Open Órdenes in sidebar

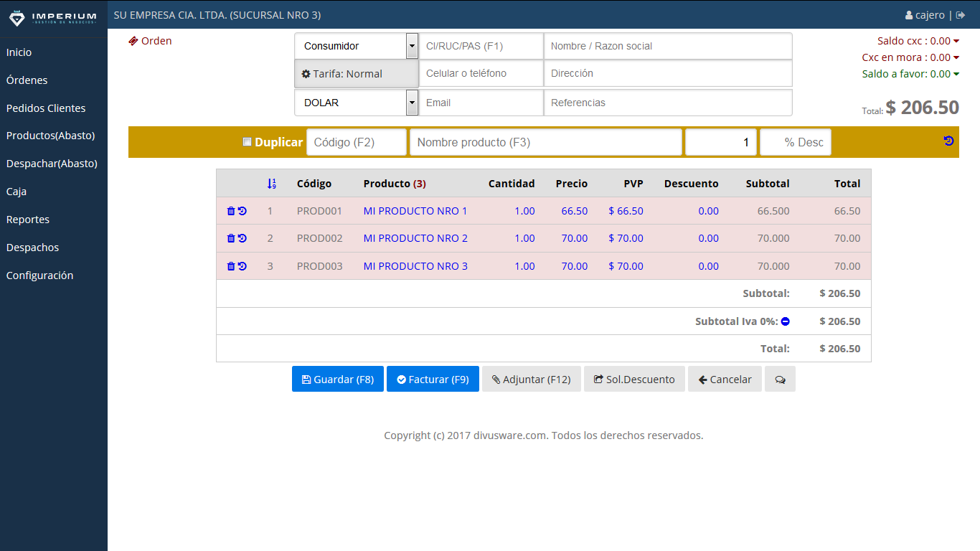(x=27, y=80)
